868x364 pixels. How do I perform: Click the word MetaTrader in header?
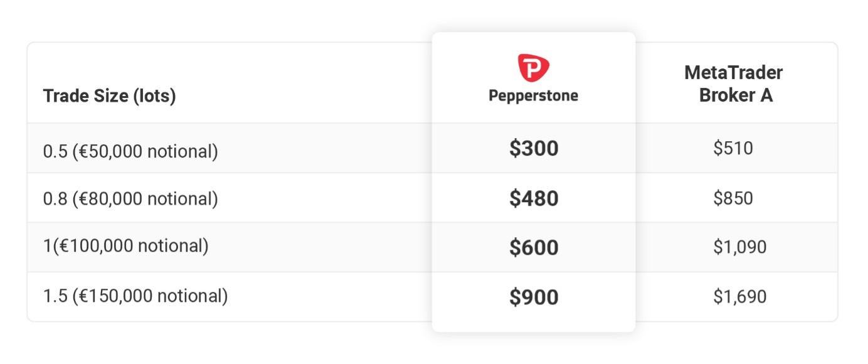[734, 73]
